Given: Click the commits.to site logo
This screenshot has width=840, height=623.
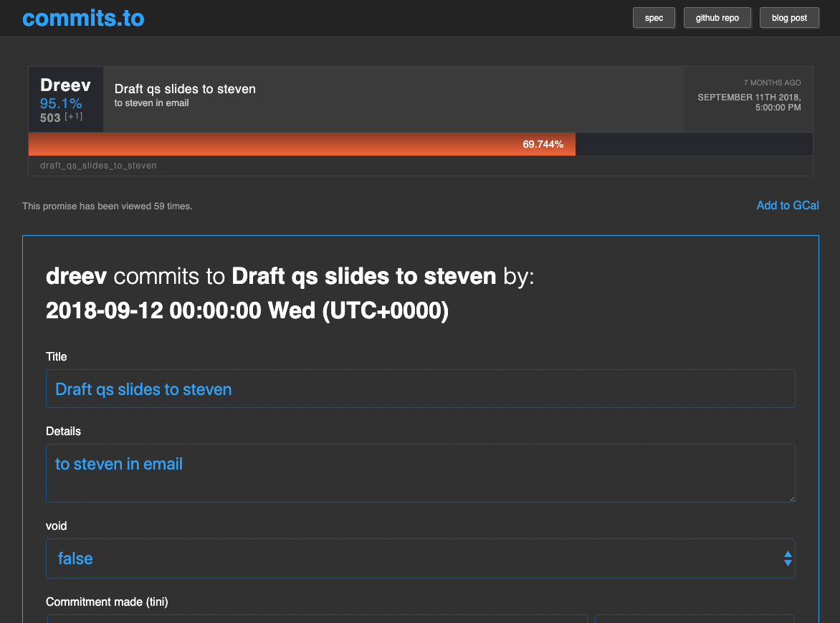Looking at the screenshot, I should point(83,18).
